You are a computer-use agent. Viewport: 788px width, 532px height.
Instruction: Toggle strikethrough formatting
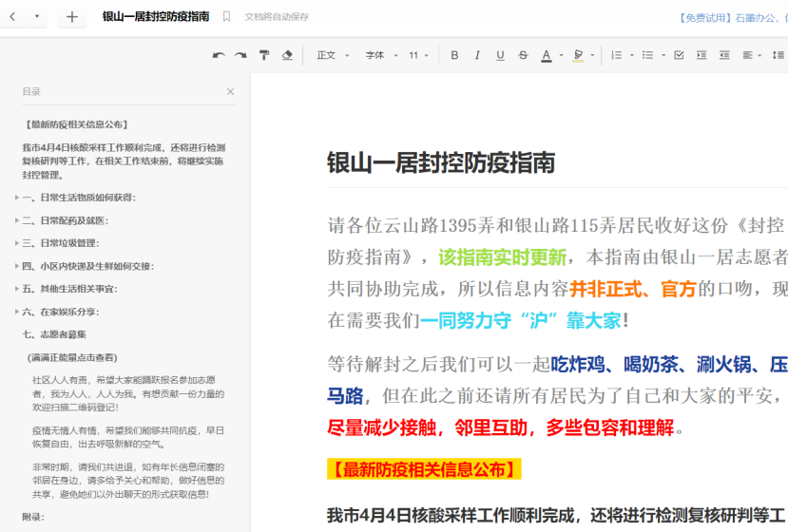523,55
